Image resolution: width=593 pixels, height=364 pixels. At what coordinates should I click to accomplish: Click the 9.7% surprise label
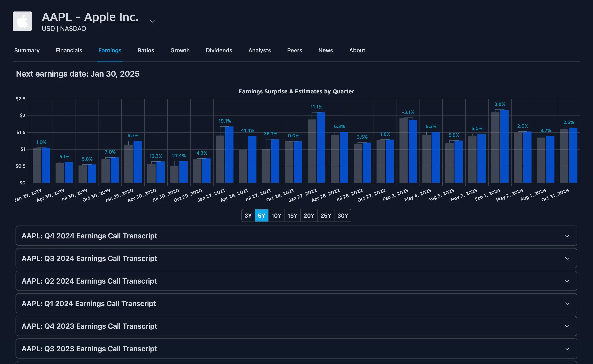[133, 135]
